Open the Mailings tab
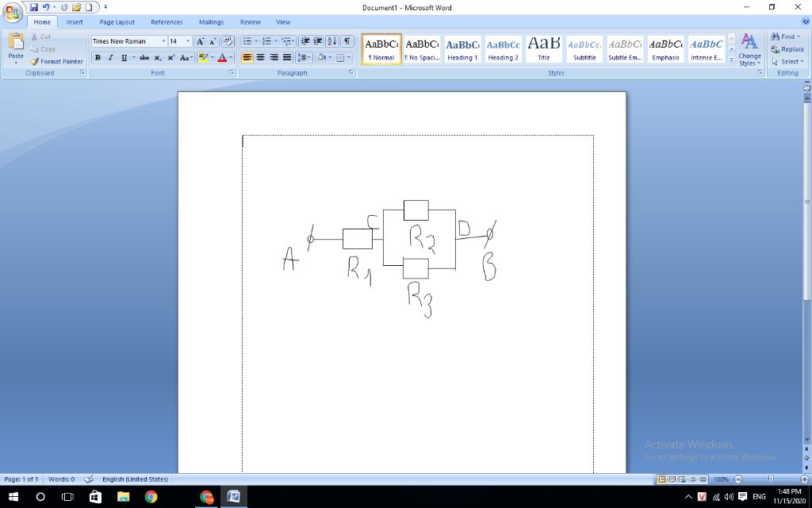Image resolution: width=812 pixels, height=508 pixels. click(x=211, y=22)
